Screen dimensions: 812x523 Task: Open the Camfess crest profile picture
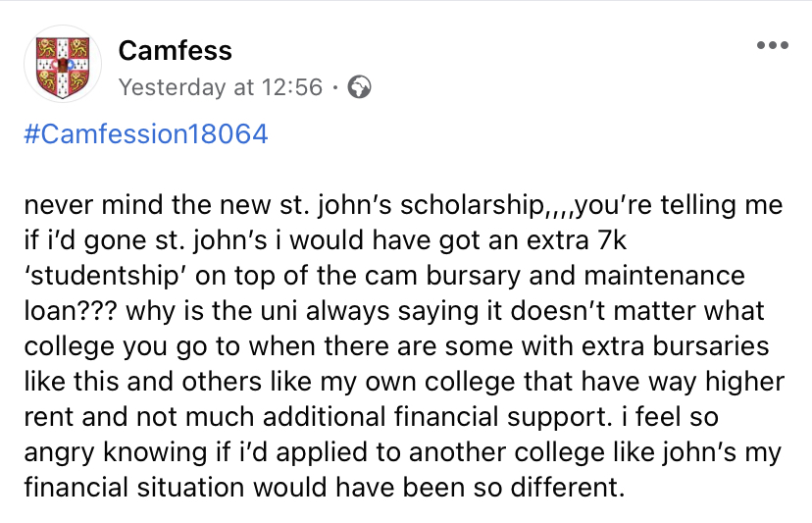pos(63,65)
